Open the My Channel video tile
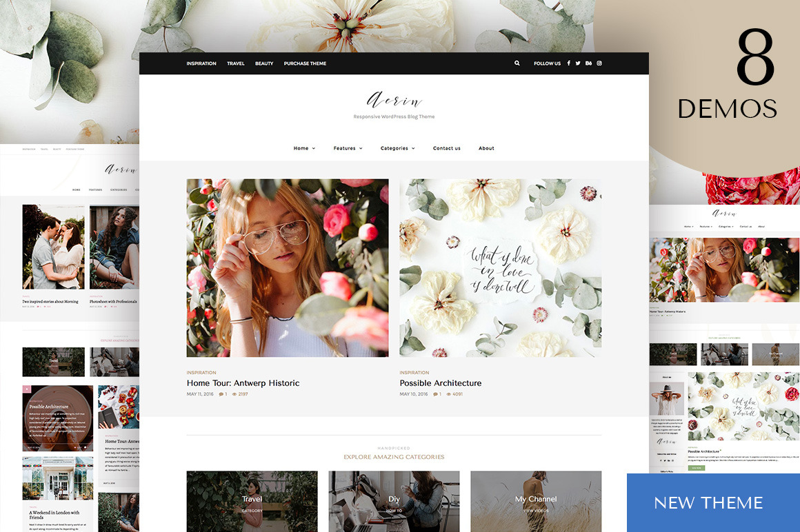This screenshot has width=800, height=532. (x=536, y=500)
